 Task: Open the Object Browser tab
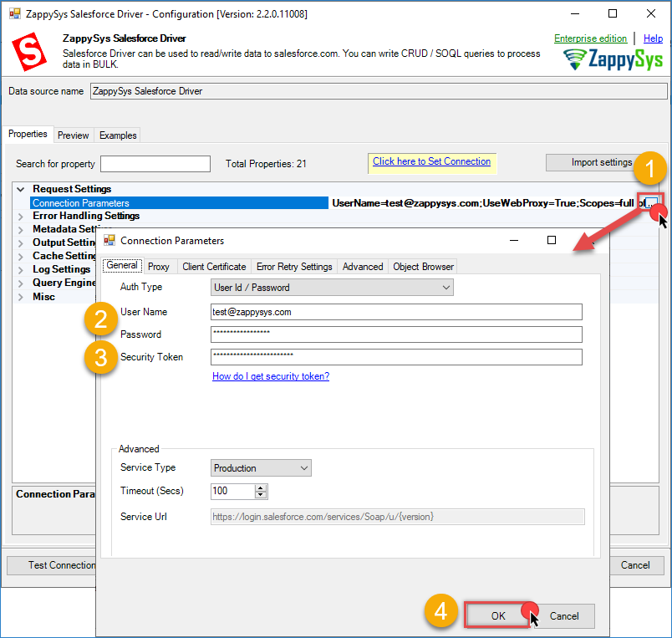423,267
